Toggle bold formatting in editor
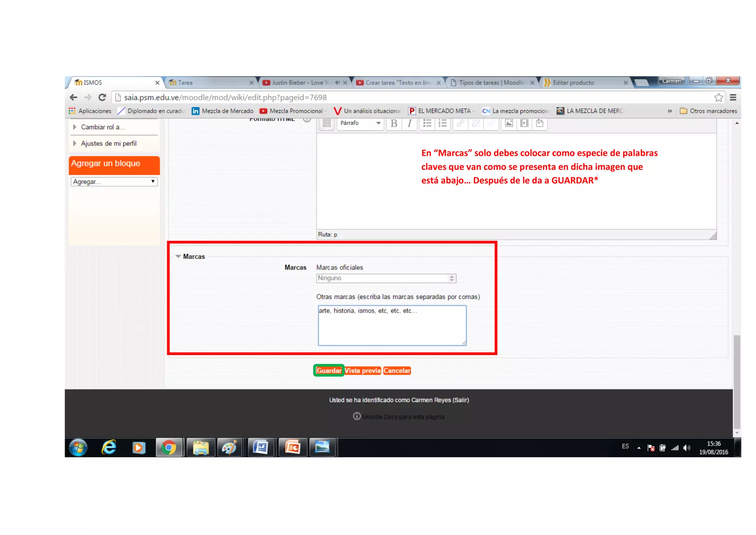Viewport: 756px width, 535px height. 394,124
